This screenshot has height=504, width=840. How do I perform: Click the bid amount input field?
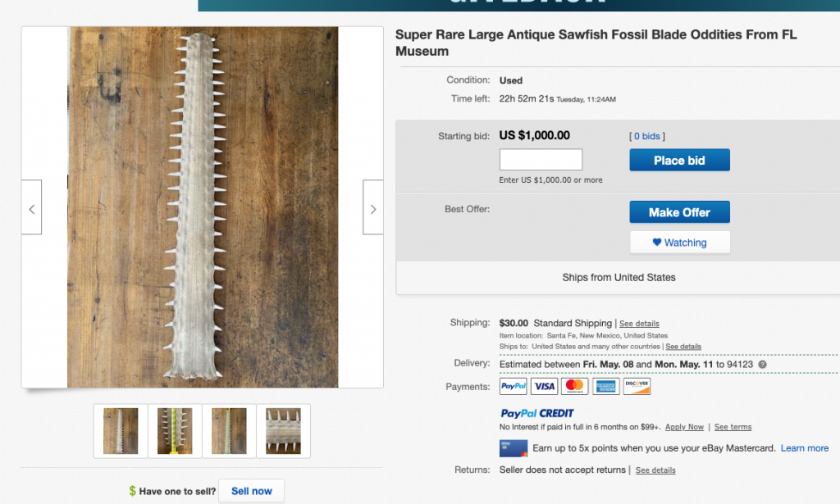(541, 160)
